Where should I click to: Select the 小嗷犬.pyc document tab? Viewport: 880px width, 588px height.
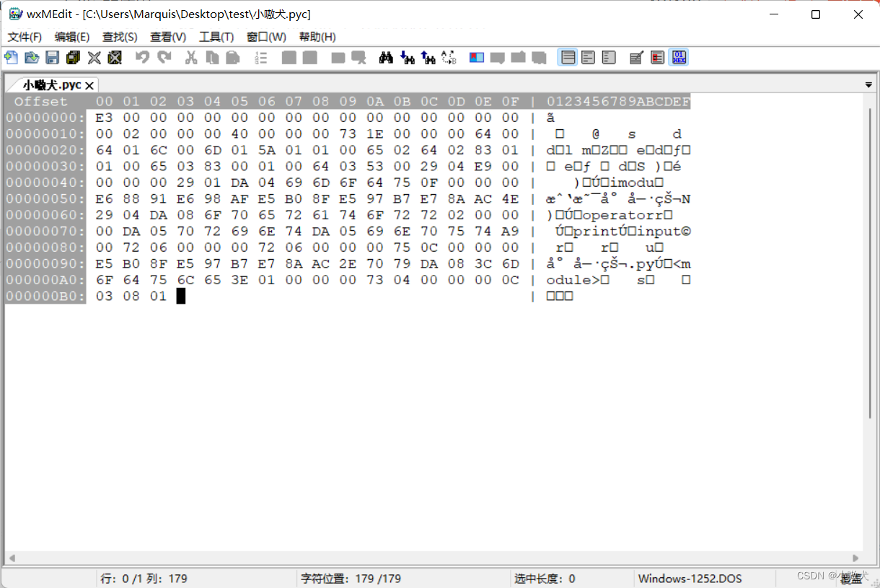pos(51,85)
